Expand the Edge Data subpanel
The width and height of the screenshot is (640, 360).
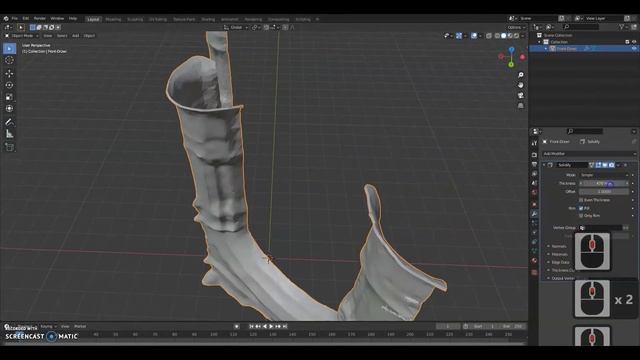pyautogui.click(x=560, y=262)
